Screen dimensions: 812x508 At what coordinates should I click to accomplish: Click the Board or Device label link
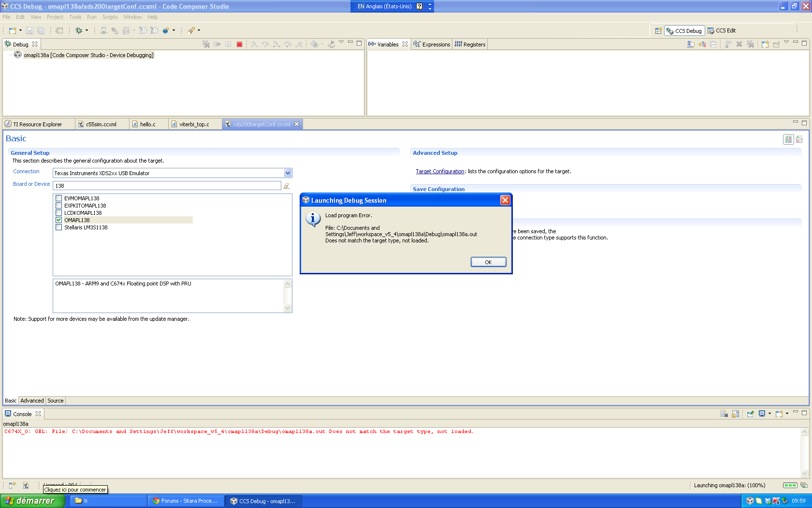(x=31, y=184)
